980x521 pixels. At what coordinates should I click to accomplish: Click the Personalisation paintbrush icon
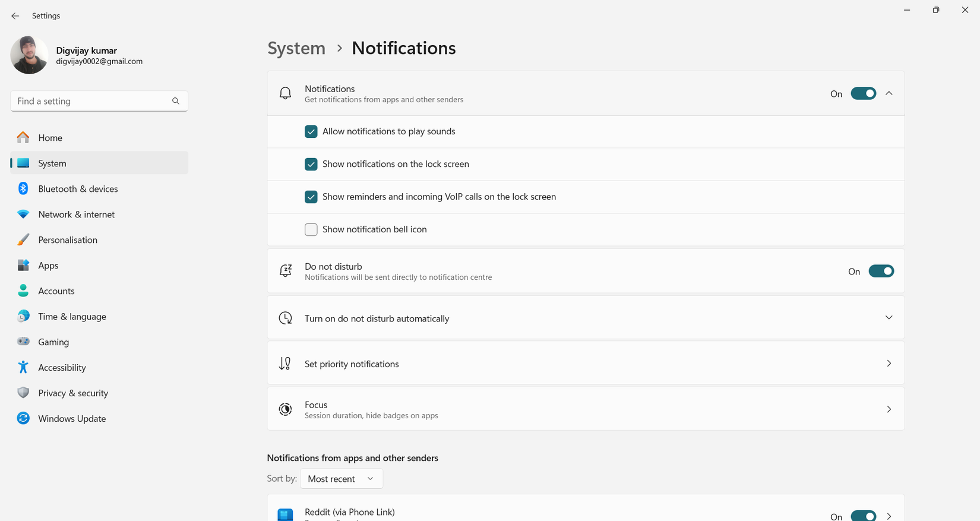[x=23, y=240]
